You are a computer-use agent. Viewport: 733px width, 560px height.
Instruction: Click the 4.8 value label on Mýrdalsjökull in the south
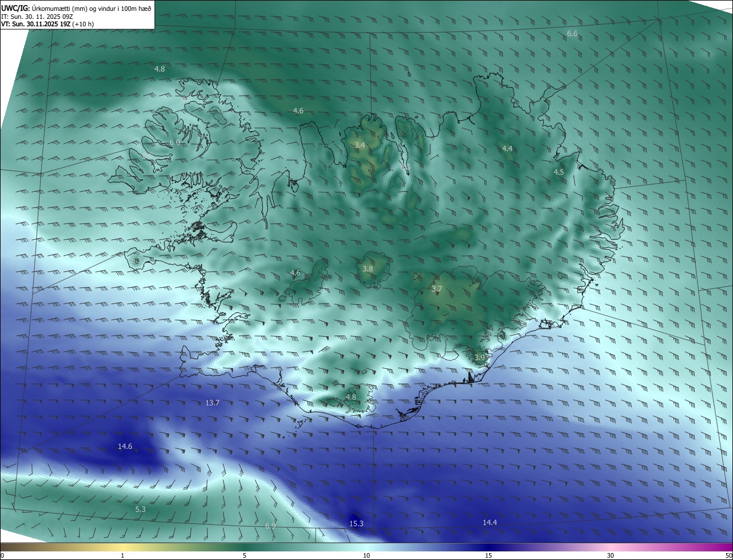pos(351,397)
